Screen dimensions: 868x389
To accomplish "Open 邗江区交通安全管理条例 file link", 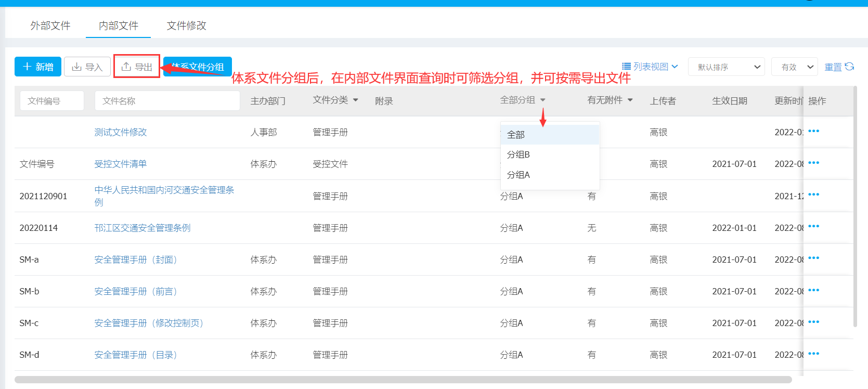I will pos(142,228).
